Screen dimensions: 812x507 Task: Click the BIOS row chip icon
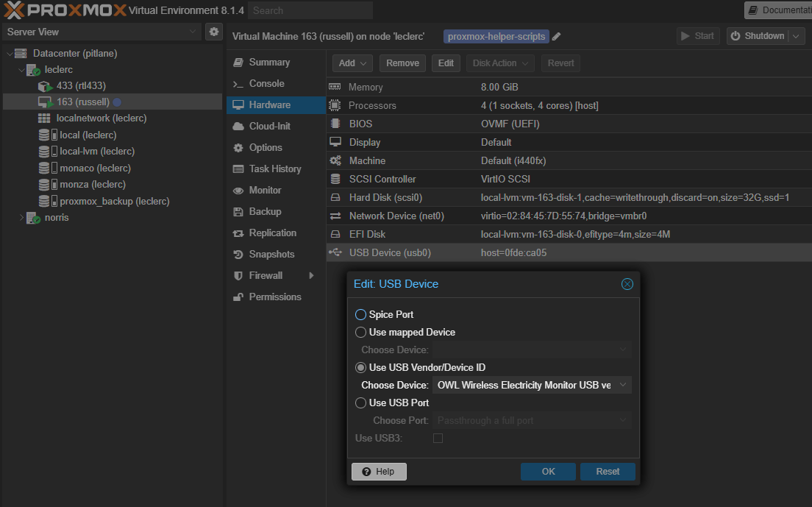(335, 123)
